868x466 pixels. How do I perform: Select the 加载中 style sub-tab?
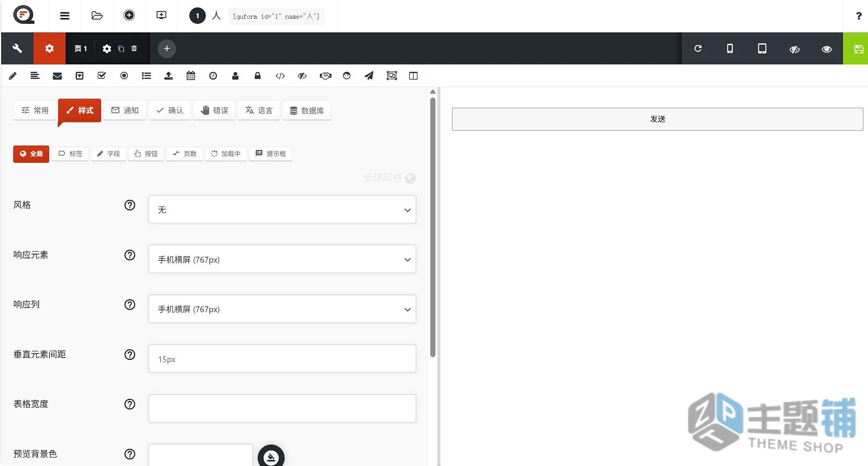(226, 154)
